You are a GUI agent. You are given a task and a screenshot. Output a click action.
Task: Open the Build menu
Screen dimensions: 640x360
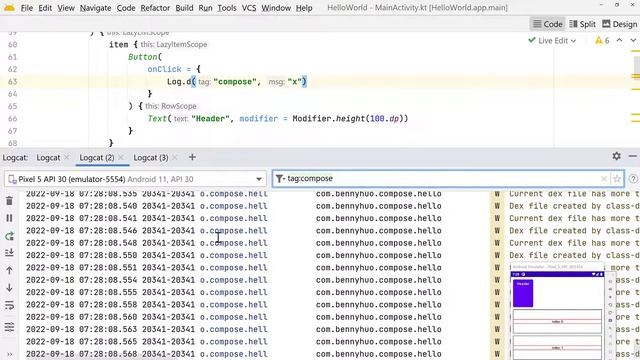pos(184,8)
